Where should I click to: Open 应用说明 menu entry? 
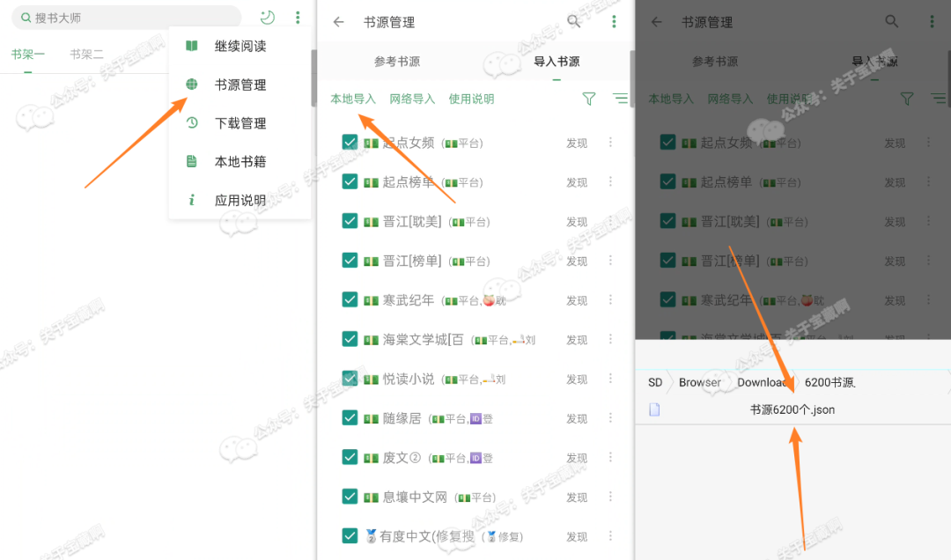240,200
